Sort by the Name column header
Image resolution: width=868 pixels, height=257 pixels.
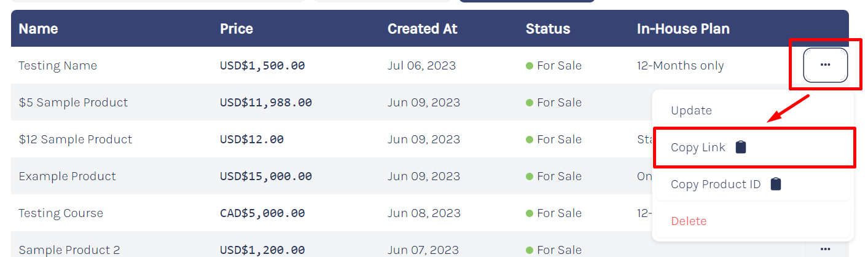pos(38,29)
